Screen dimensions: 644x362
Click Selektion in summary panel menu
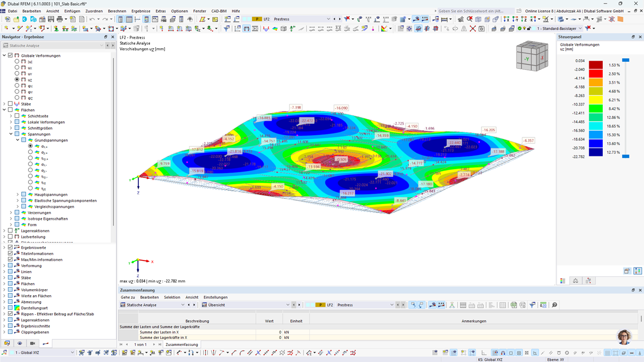click(x=172, y=297)
